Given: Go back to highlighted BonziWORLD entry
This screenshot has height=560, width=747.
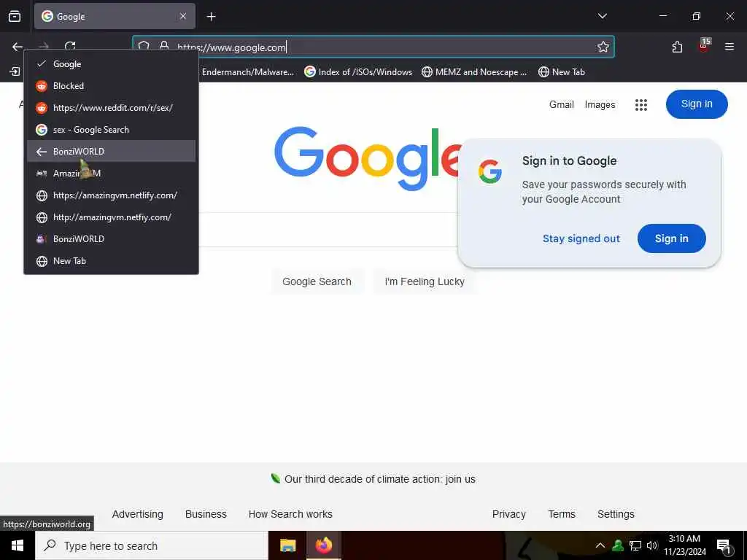Looking at the screenshot, I should point(112,151).
